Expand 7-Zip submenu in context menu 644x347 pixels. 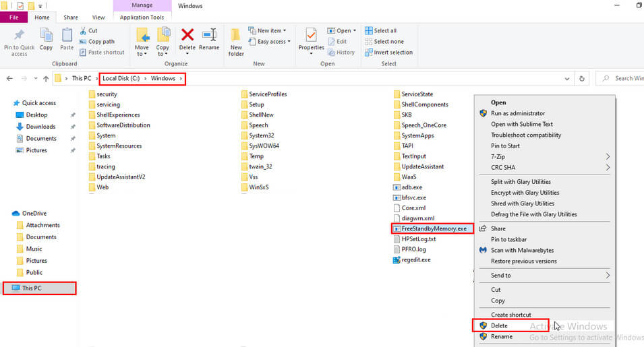608,157
